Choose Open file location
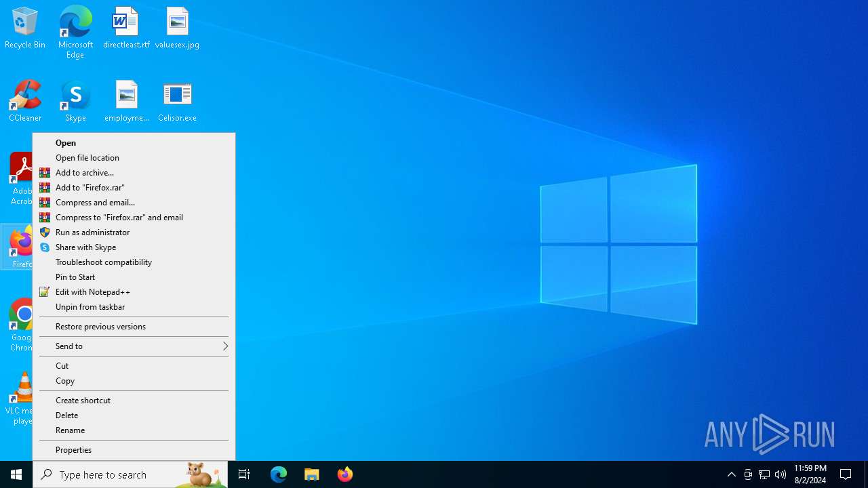The height and width of the screenshot is (488, 868). coord(134,158)
